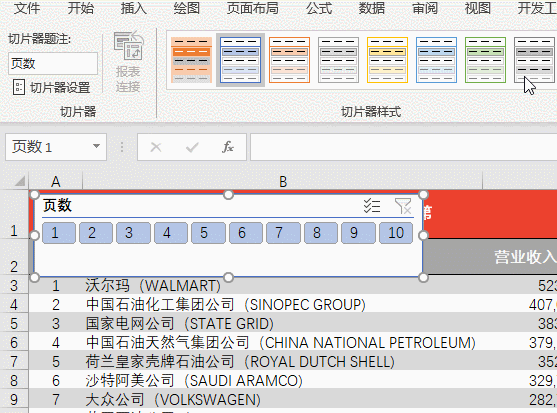Image resolution: width=557 pixels, height=413 pixels.
Task: Switch to the 开始 ribbon tab
Action: [x=81, y=8]
